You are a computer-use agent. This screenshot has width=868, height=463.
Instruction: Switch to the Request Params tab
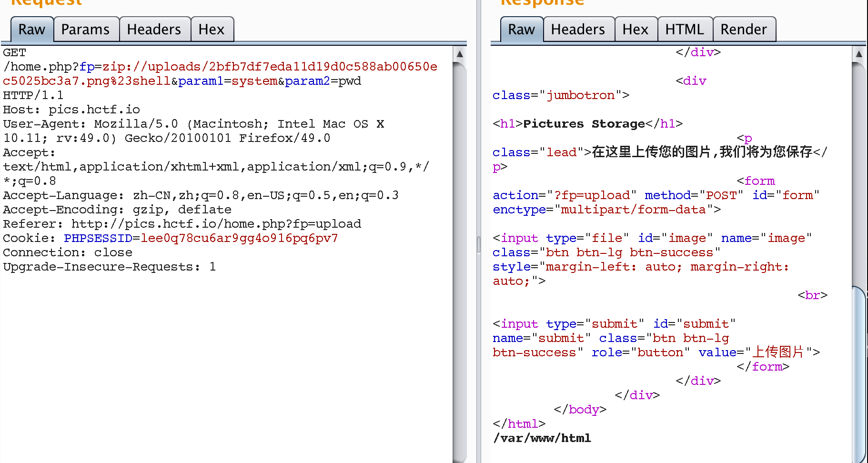point(86,30)
